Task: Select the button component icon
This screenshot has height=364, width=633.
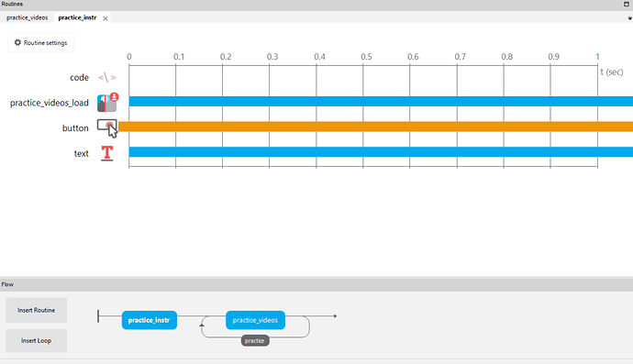Action: click(107, 128)
